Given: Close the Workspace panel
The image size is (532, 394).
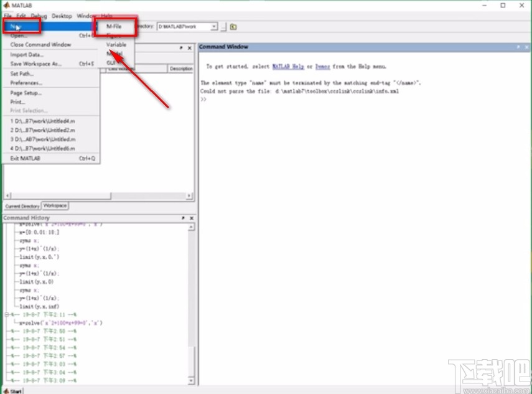Looking at the screenshot, I should pyautogui.click(x=191, y=48).
